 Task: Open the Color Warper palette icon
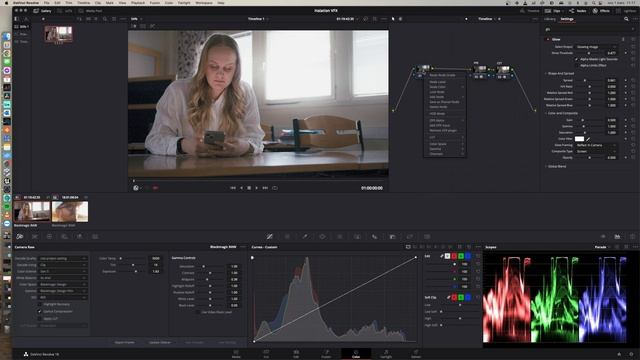(287, 236)
